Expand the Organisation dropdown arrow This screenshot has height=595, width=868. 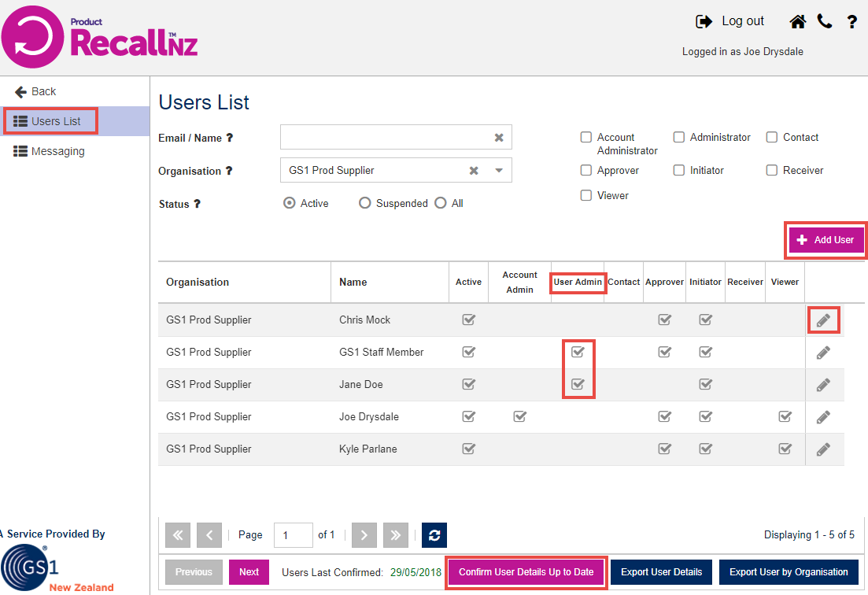pos(499,171)
